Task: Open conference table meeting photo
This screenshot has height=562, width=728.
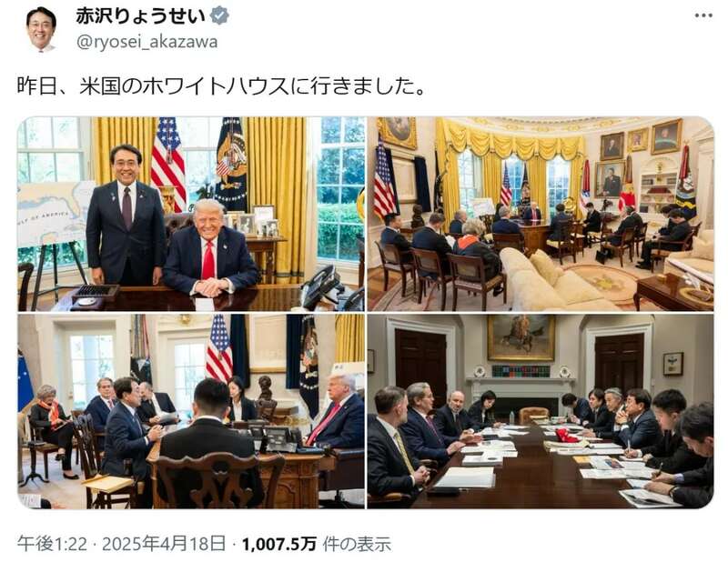Action: 541,411
